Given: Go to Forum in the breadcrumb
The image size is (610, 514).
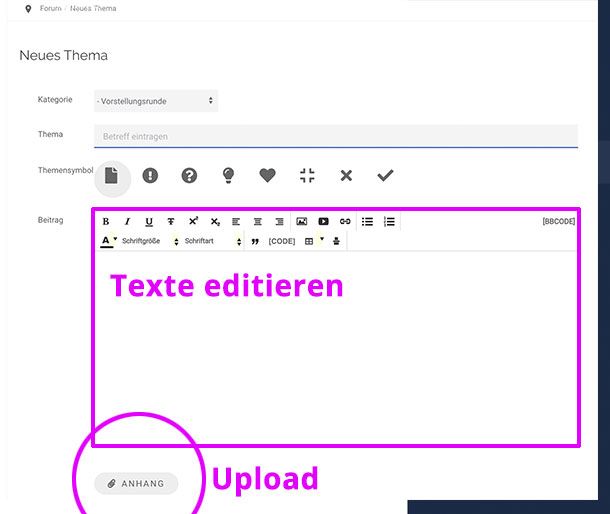Looking at the screenshot, I should (x=49, y=9).
